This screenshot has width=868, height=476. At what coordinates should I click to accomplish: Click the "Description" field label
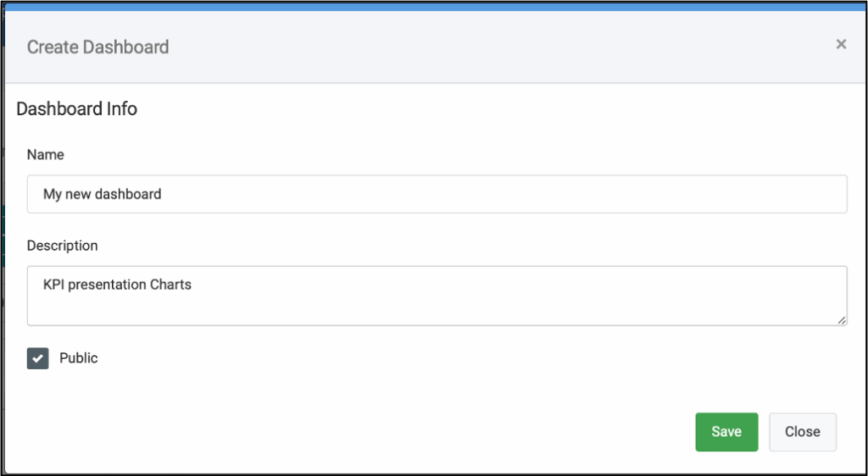(63, 246)
